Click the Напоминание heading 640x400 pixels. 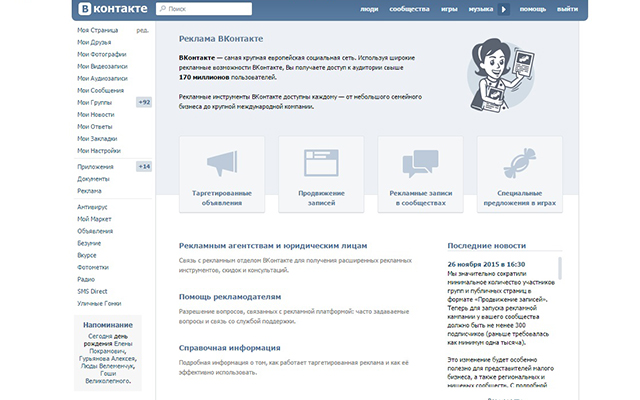click(x=108, y=325)
